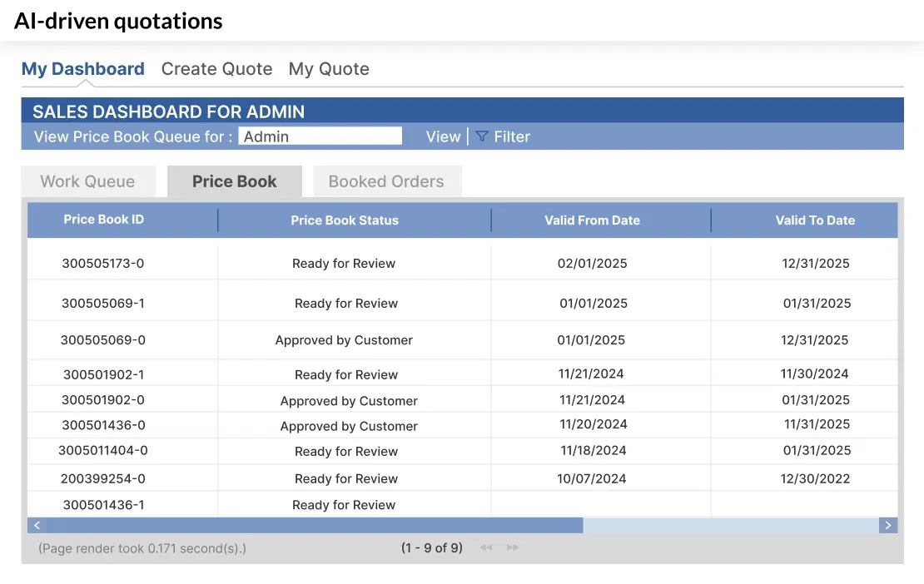This screenshot has width=924, height=584.
Task: Click into the Admin queue input field
Action: click(320, 136)
